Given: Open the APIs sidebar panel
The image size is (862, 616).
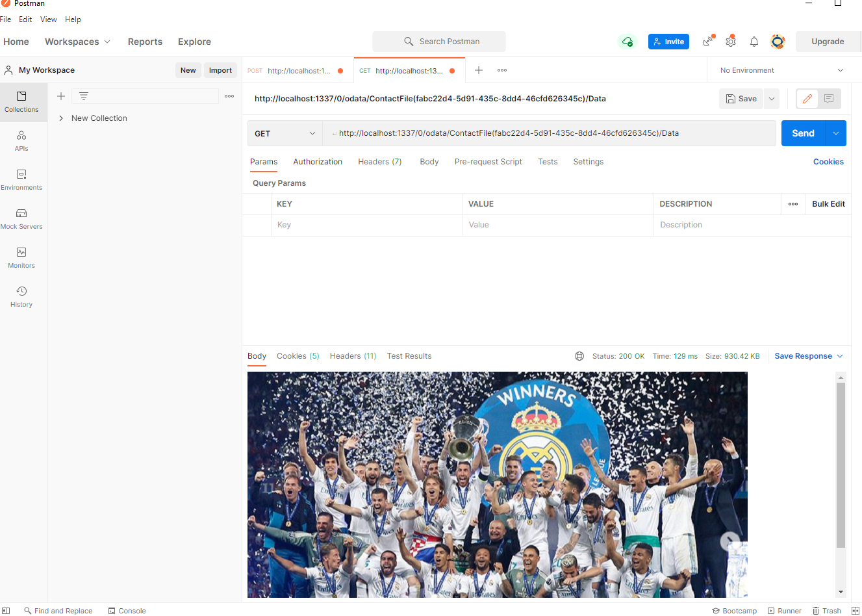Looking at the screenshot, I should (x=21, y=141).
